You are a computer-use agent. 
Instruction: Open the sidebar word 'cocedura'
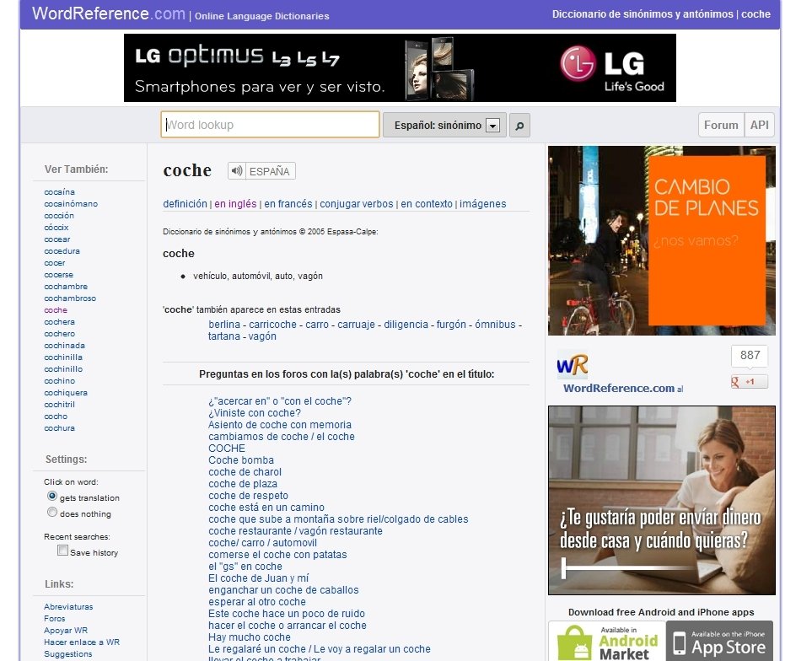(x=62, y=251)
